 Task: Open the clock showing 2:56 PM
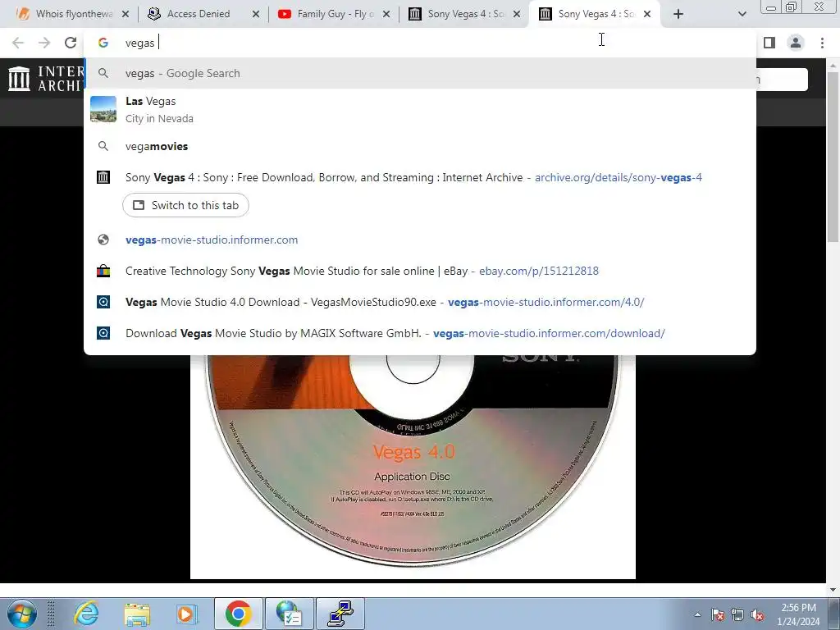pyautogui.click(x=798, y=614)
